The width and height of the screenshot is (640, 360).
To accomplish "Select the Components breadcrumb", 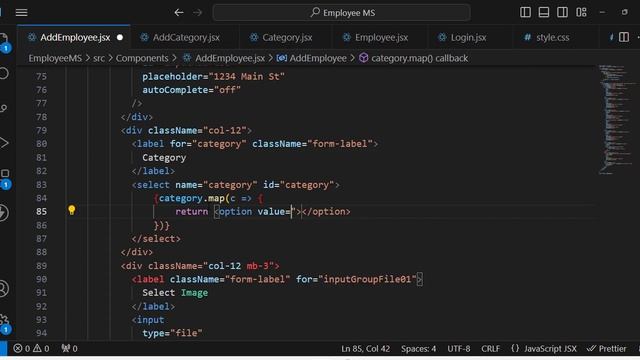I will [x=142, y=58].
